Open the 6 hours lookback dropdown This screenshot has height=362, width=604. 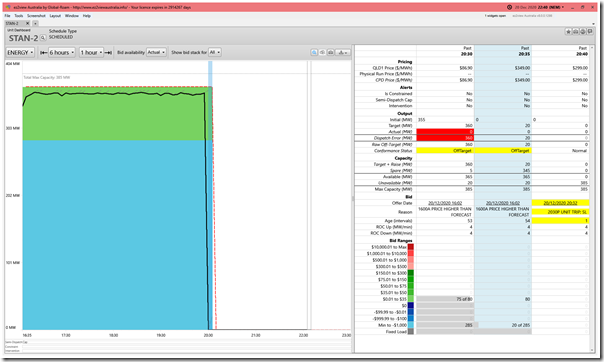(x=62, y=52)
